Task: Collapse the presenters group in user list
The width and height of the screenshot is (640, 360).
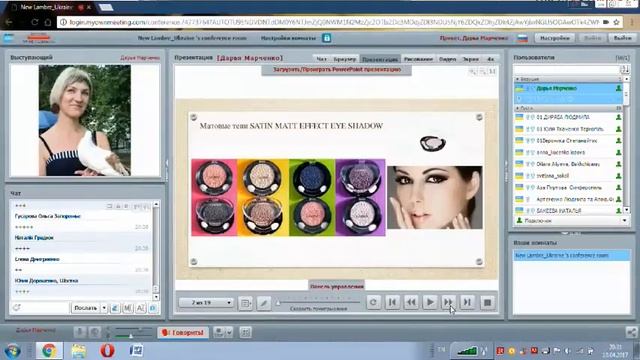Action: point(518,79)
